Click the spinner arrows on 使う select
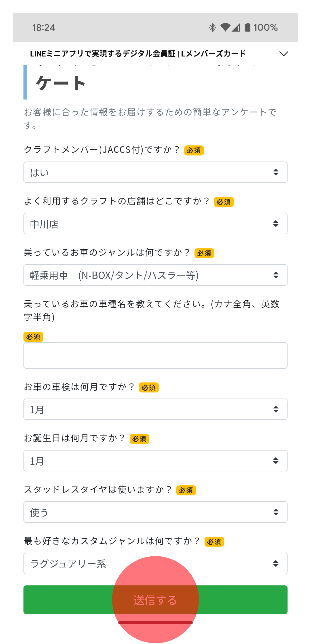 [276, 512]
